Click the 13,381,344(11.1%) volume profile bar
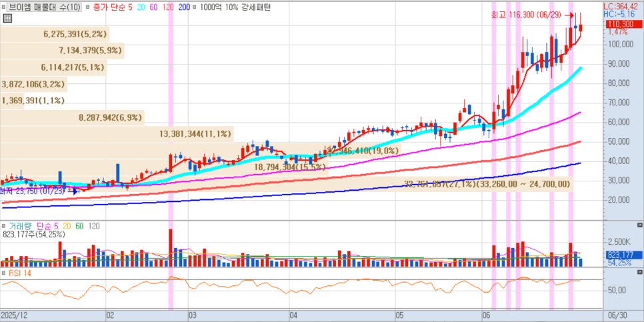The width and height of the screenshot is (644, 322). point(117,134)
